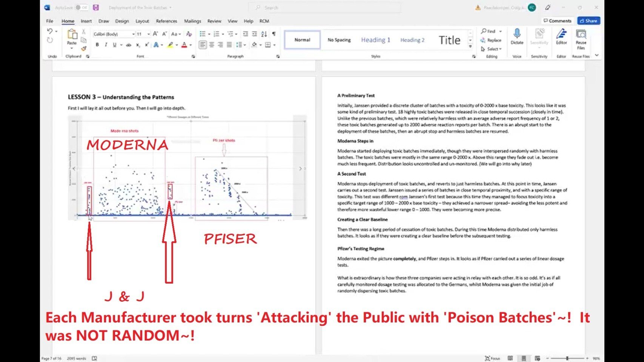Image resolution: width=644 pixels, height=362 pixels.
Task: Apply Subscript formatting
Action: tap(138, 45)
